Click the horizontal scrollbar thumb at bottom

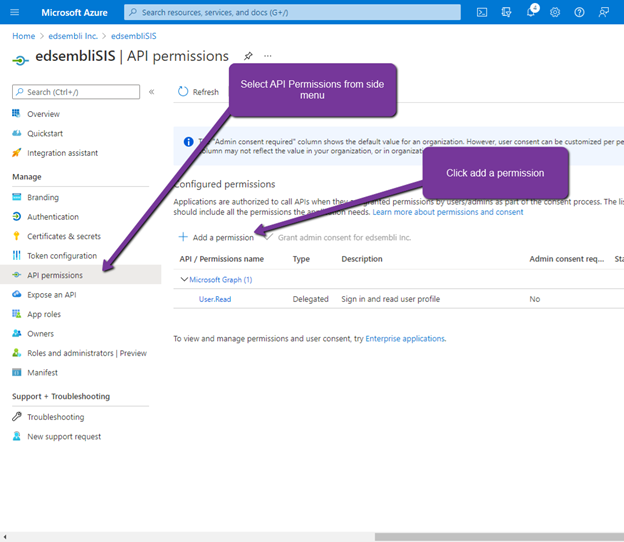(499, 537)
